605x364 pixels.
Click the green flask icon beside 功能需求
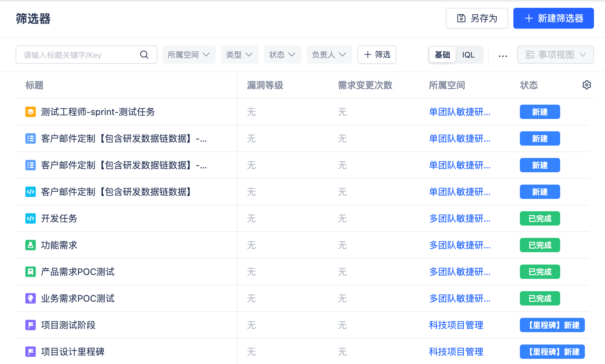(31, 245)
